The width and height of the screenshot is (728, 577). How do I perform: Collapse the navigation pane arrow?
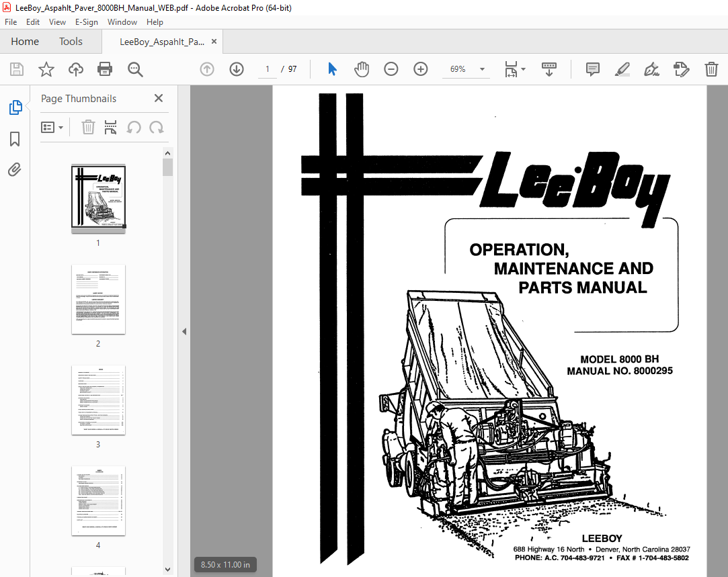pos(184,331)
